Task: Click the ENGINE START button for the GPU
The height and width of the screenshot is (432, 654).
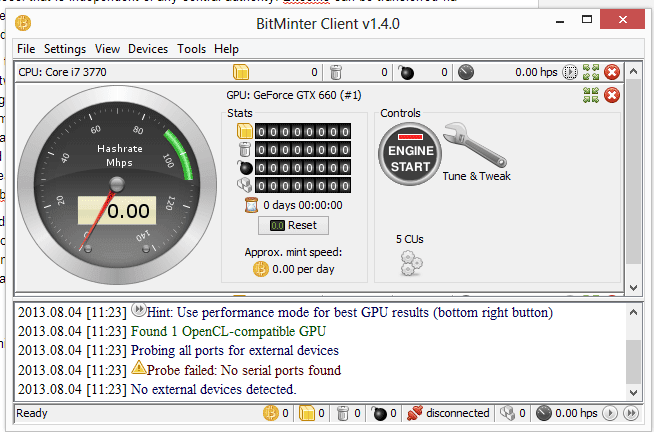Action: point(410,153)
